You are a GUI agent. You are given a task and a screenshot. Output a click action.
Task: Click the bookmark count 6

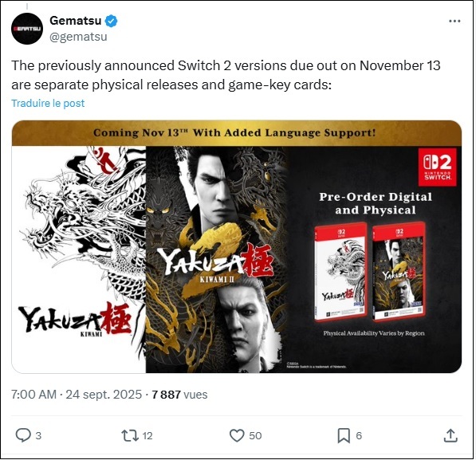pyautogui.click(x=359, y=436)
